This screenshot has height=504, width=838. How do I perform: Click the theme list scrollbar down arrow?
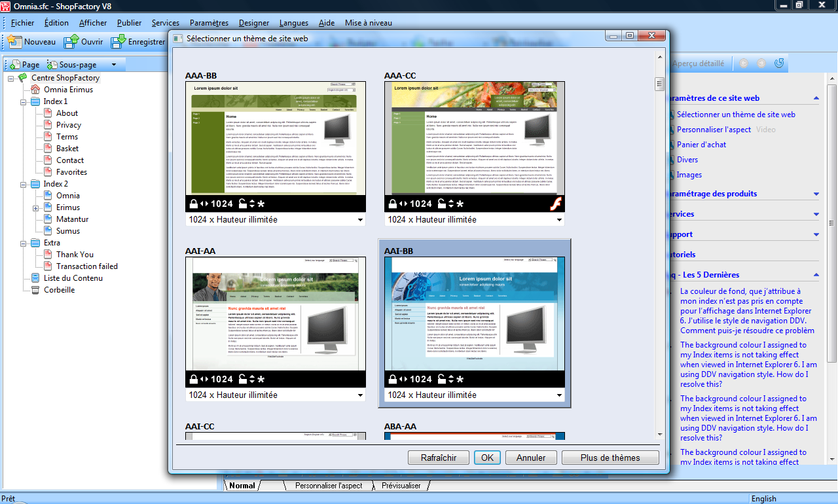coord(659,434)
